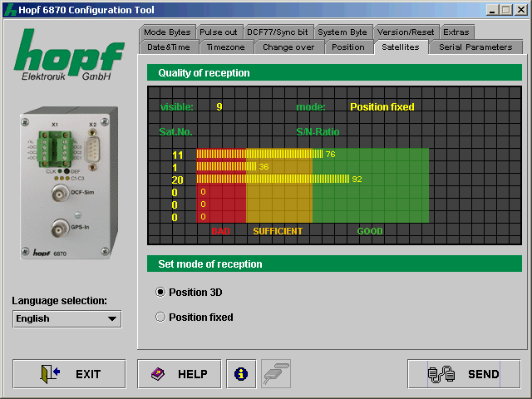The height and width of the screenshot is (399, 532).
Task: Switch to the System Byte tab
Action: tap(342, 32)
